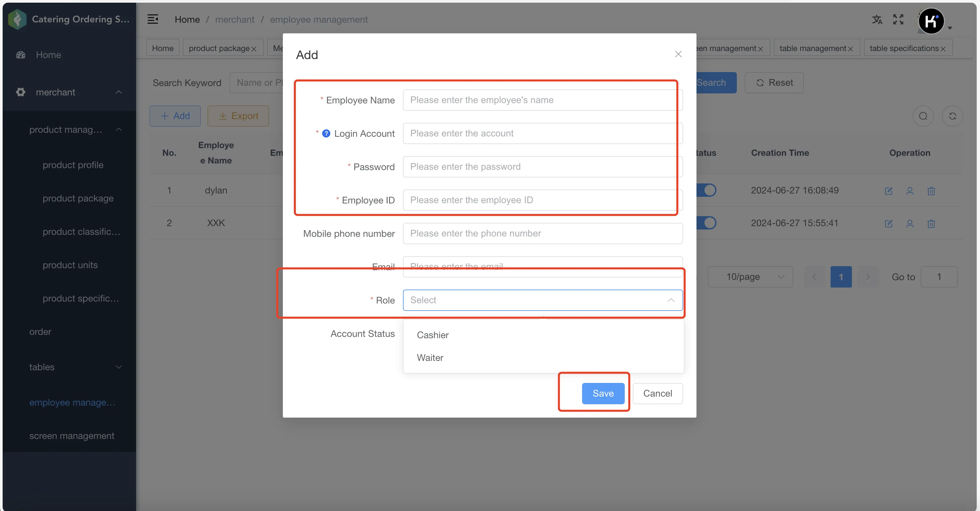
Task: Click the Search Keyword input
Action: [257, 83]
